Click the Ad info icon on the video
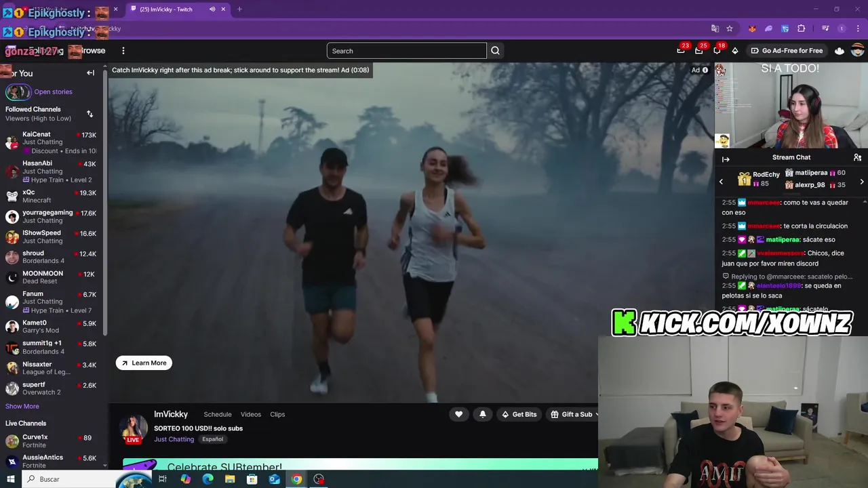Viewport: 868px width, 488px height. click(705, 70)
